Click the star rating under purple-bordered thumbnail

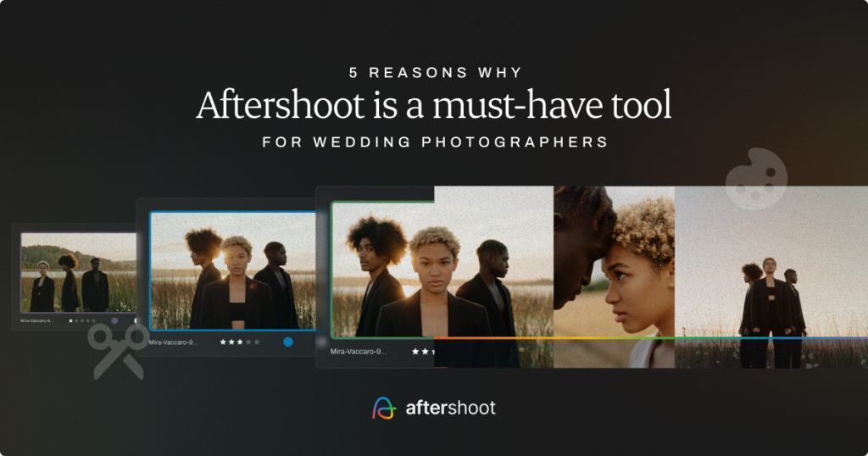82,321
